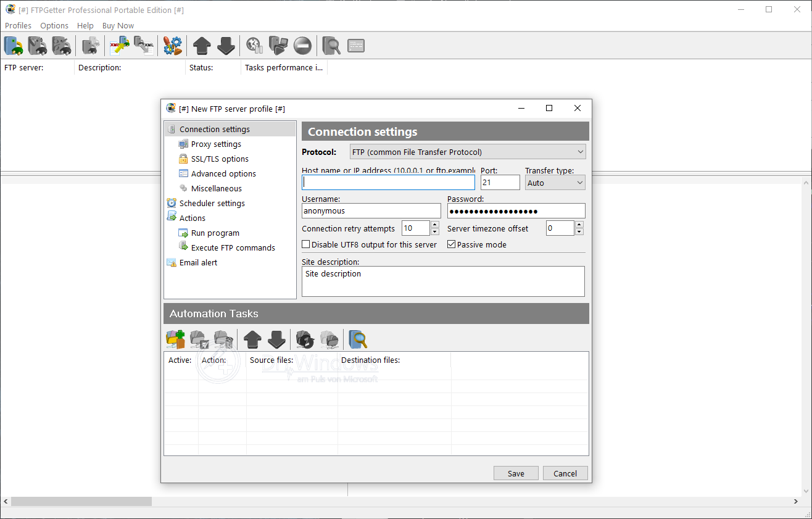This screenshot has height=519, width=812.
Task: Select Scheduler settings in the tree
Action: click(x=212, y=203)
